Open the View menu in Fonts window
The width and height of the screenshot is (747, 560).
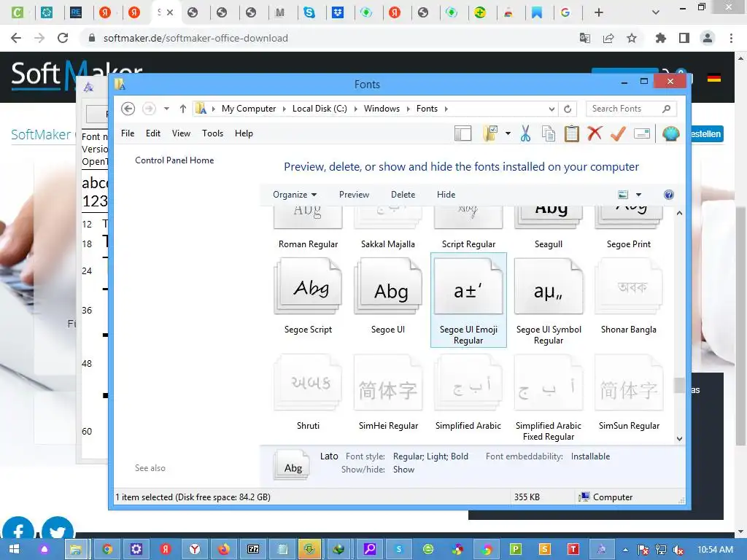click(181, 133)
